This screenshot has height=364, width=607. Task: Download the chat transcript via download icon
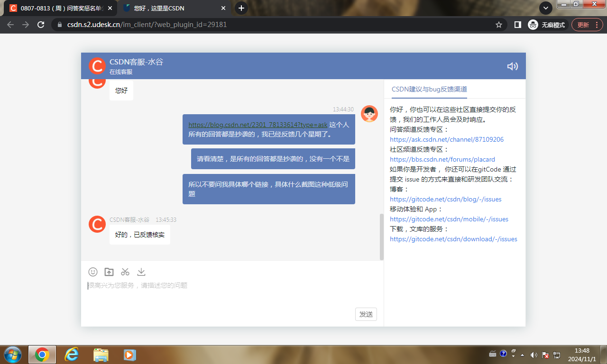[141, 272]
